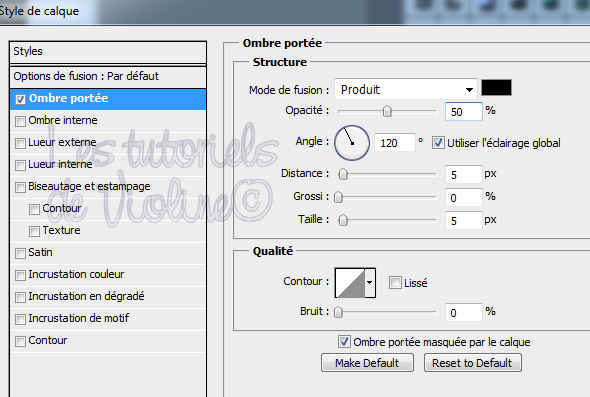Select the Styles header entry
The width and height of the screenshot is (590, 397).
108,52
